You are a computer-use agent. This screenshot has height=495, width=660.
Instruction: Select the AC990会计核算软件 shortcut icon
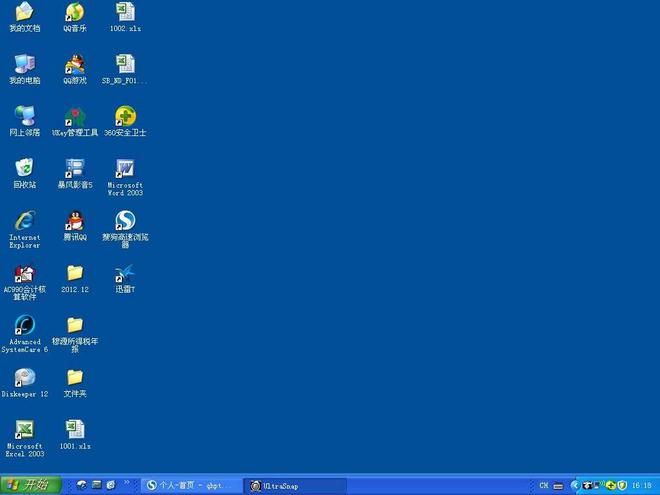(25, 282)
